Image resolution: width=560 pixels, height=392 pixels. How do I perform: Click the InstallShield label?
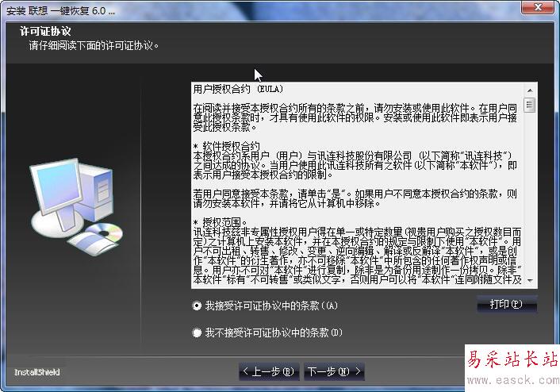36,372
